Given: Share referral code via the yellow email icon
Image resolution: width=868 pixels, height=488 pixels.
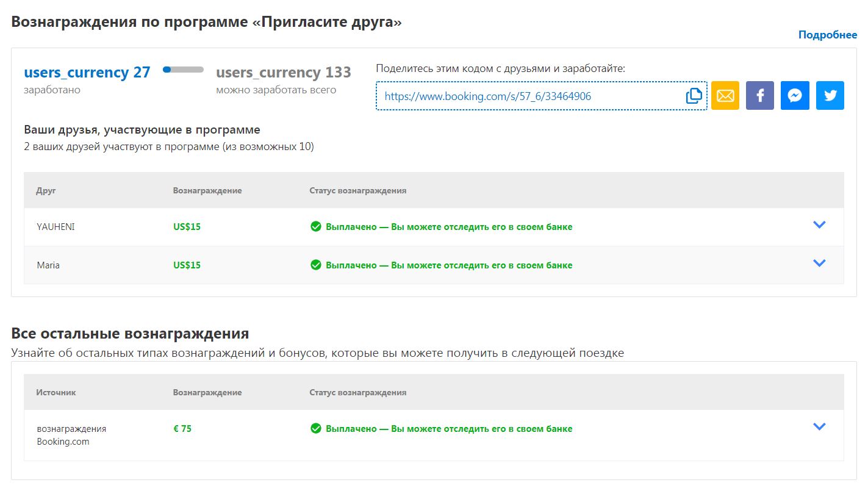Looking at the screenshot, I should pyautogui.click(x=725, y=96).
